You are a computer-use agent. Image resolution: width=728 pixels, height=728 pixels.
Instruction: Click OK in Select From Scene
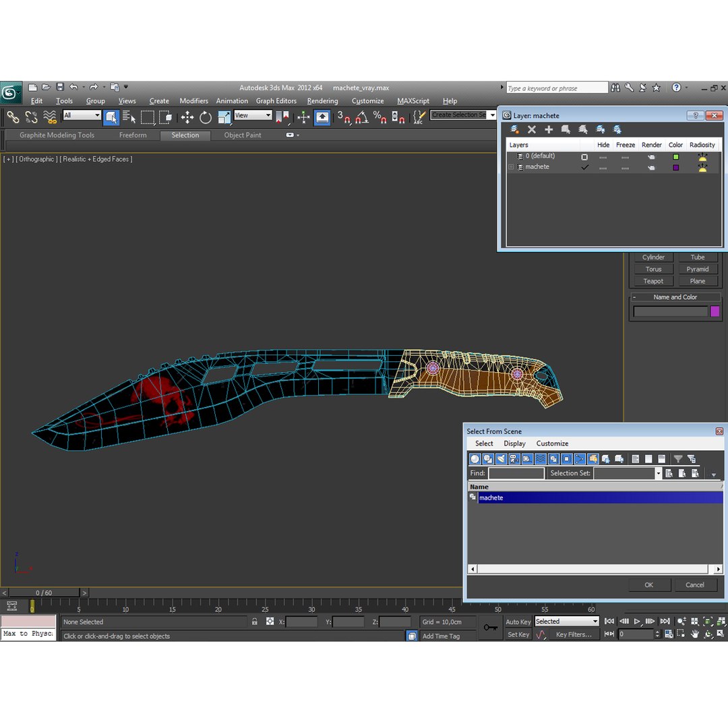649,585
